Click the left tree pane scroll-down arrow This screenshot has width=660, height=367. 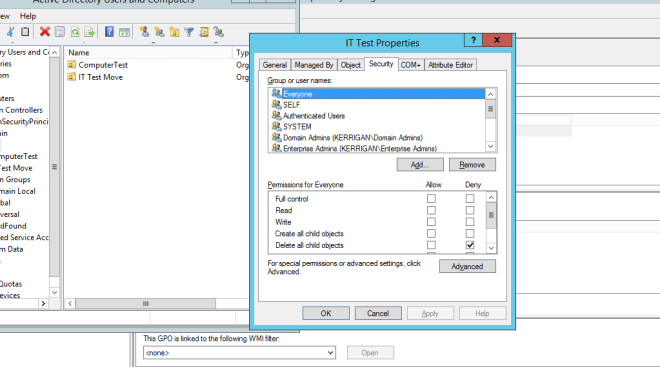coord(54,292)
